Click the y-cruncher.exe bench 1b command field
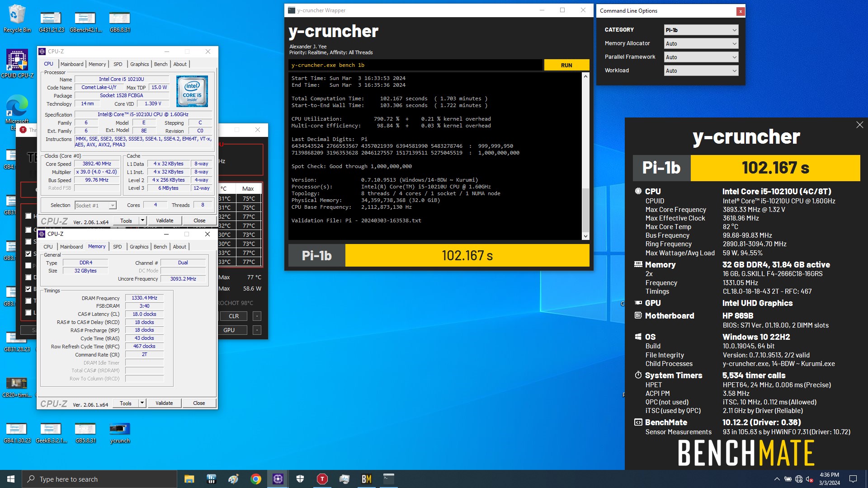The image size is (868, 488). [x=415, y=65]
